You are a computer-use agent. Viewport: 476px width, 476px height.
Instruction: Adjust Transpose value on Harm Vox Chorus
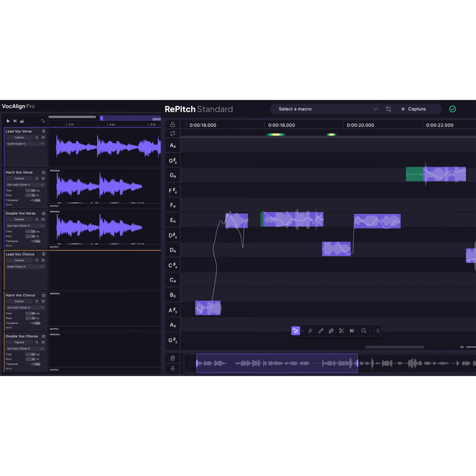(x=35, y=323)
